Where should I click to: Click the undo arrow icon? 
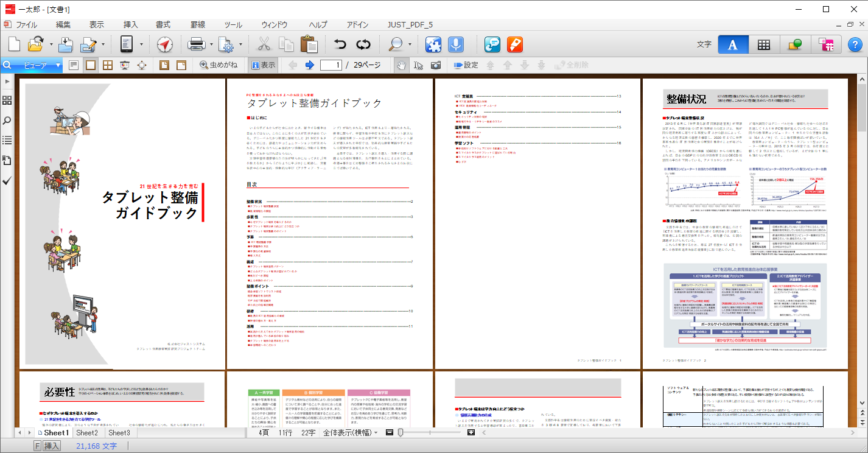(340, 44)
